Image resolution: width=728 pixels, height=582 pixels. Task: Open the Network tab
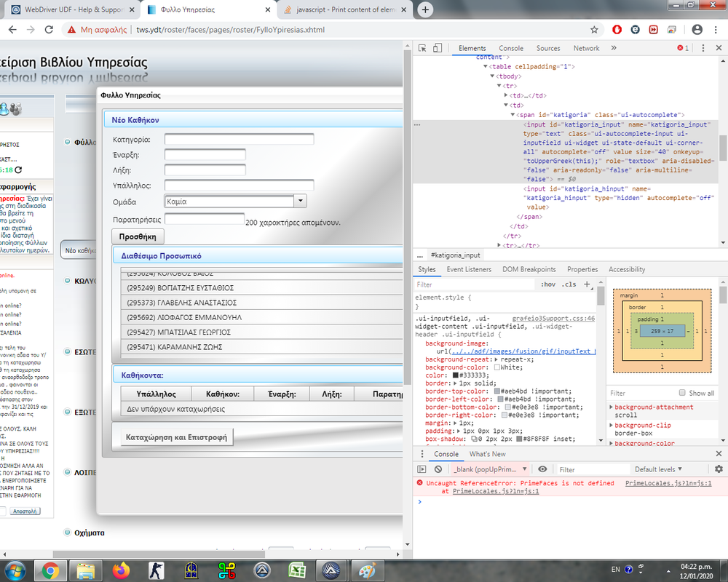point(586,48)
